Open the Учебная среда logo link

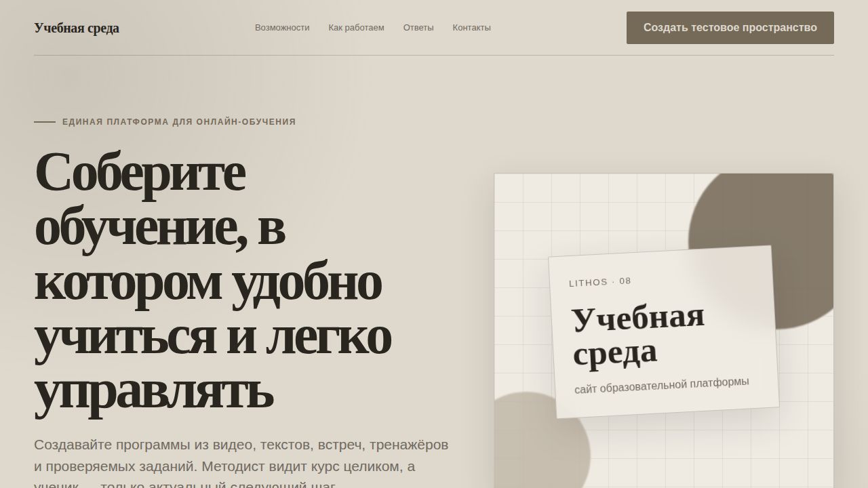[x=77, y=28]
